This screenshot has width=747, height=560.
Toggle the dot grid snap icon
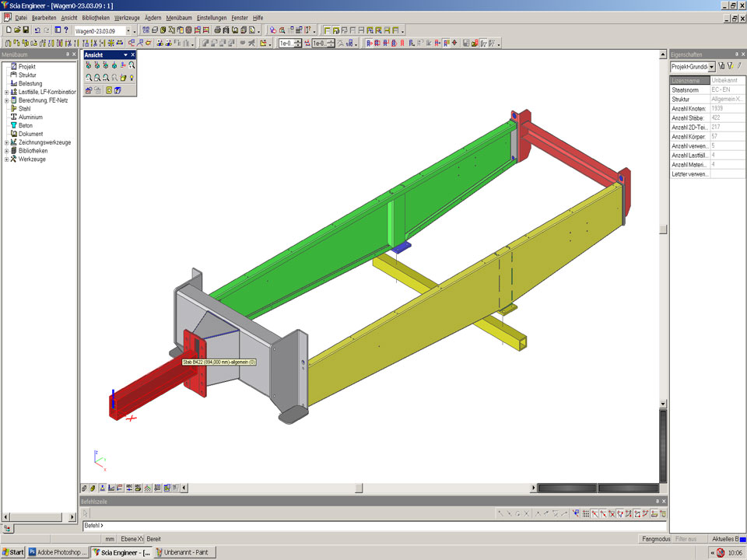click(x=585, y=514)
